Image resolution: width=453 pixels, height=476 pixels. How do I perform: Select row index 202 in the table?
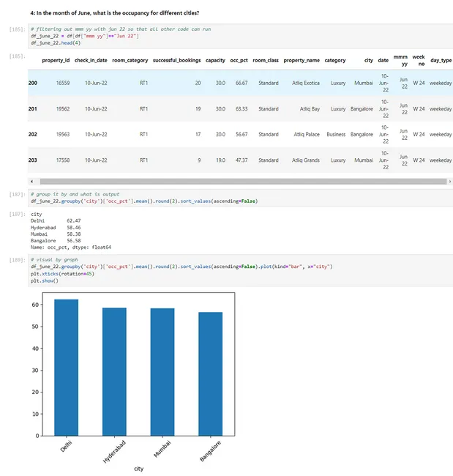click(32, 134)
